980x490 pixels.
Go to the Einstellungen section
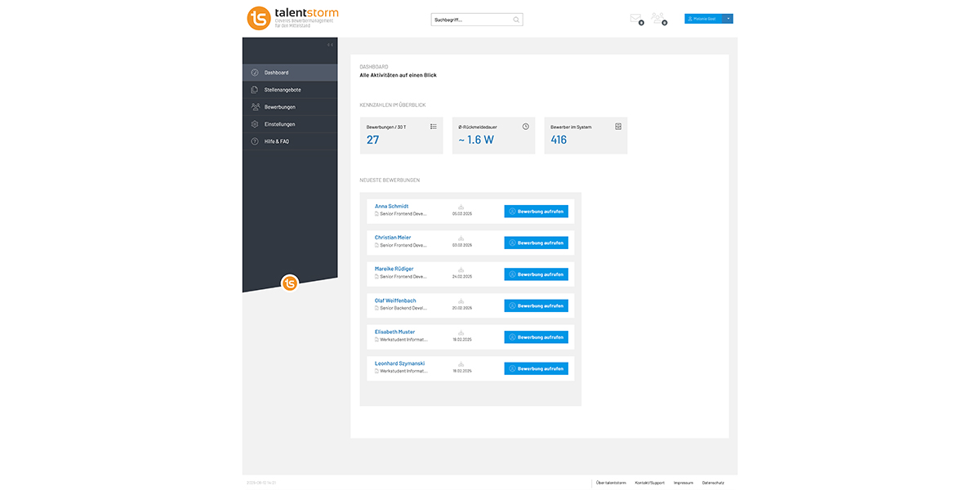click(280, 123)
